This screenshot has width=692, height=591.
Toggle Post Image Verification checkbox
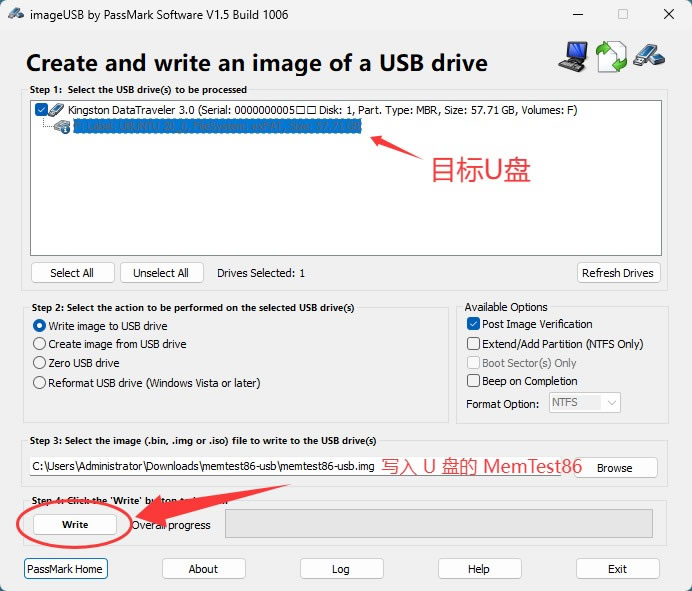point(473,324)
